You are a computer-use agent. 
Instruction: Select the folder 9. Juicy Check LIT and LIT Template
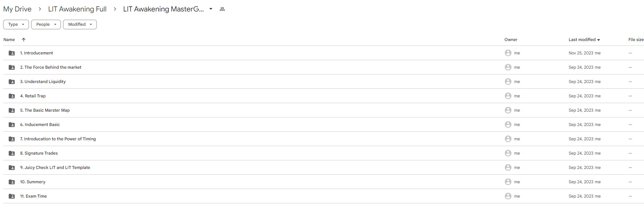click(55, 168)
